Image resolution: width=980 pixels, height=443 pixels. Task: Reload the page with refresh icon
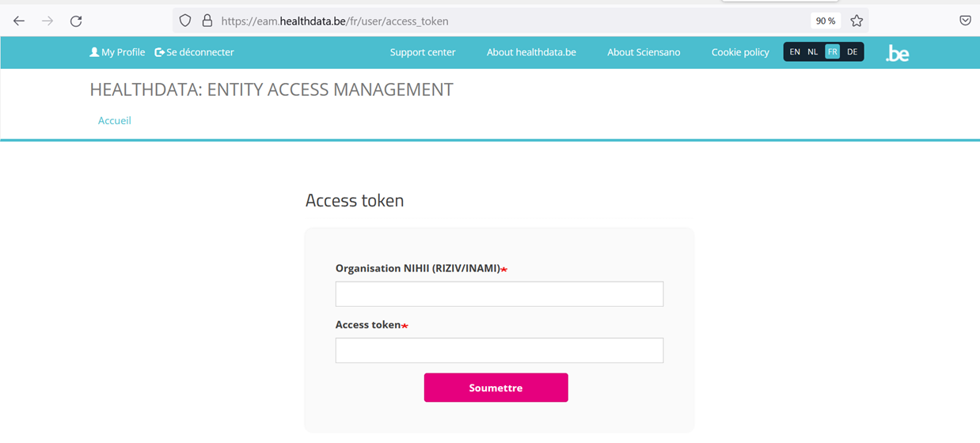coord(76,21)
